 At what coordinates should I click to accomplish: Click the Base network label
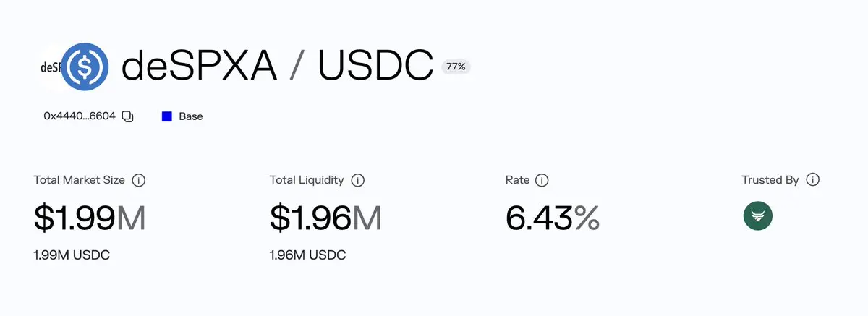pyautogui.click(x=191, y=116)
